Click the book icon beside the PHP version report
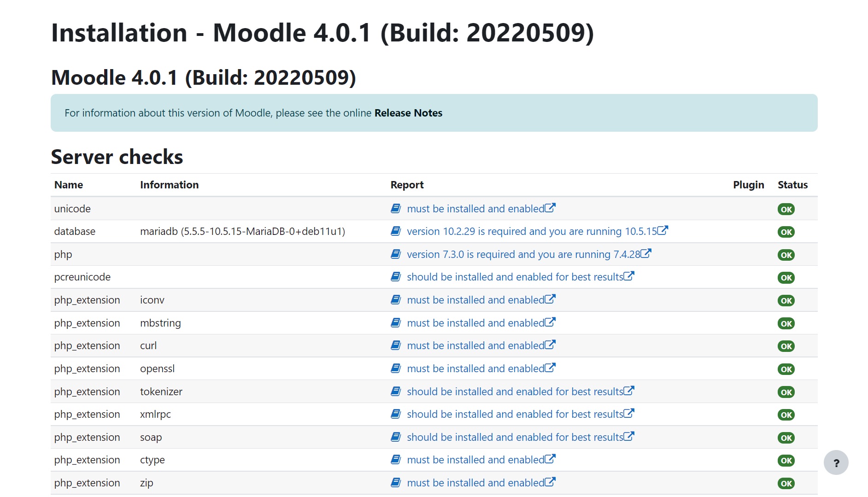 pos(396,254)
